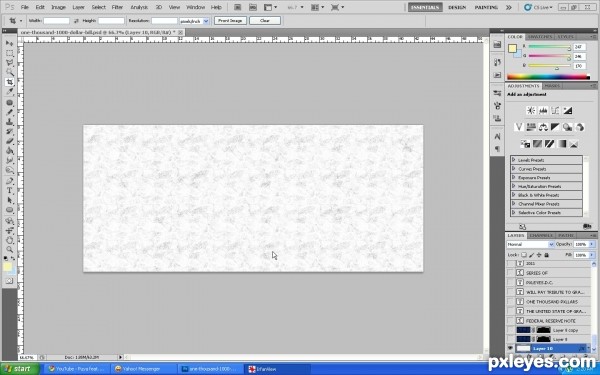Expand Channel Mixer Presets
This screenshot has width=600, height=375.
[x=514, y=204]
